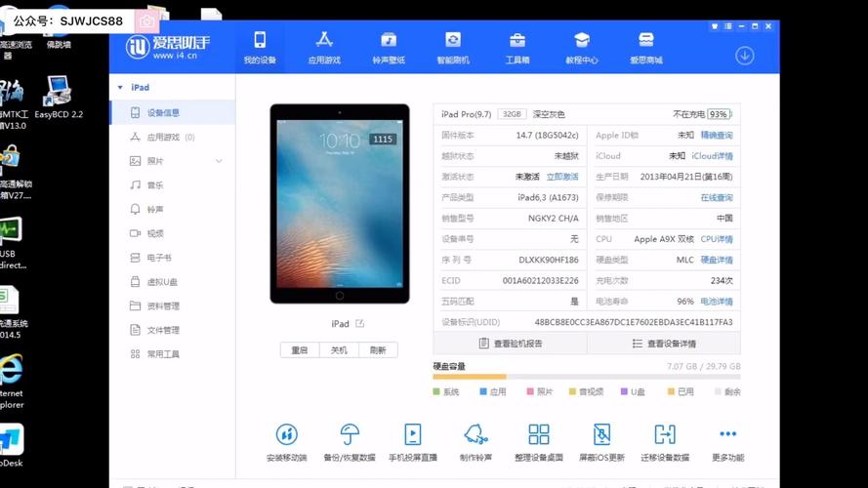
Task: Click the 32GB storage badge
Action: point(512,114)
